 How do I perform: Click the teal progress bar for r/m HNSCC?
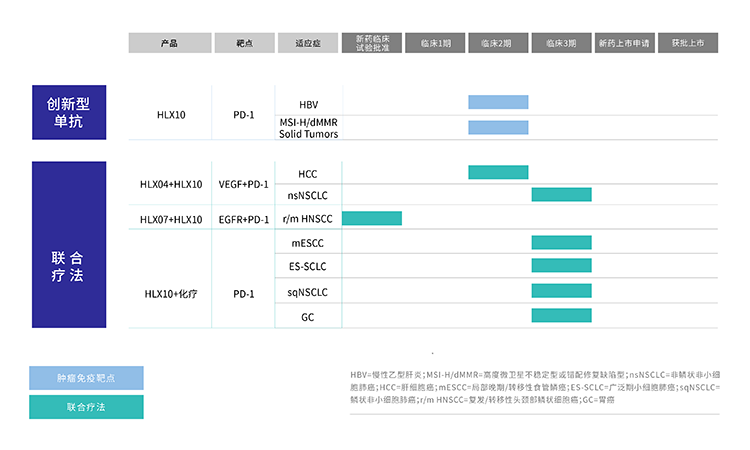pyautogui.click(x=372, y=218)
